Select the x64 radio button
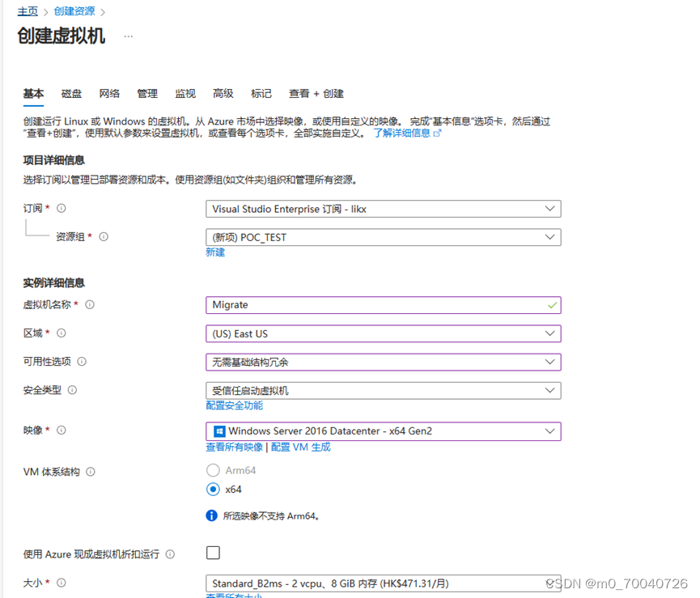 coord(213,490)
